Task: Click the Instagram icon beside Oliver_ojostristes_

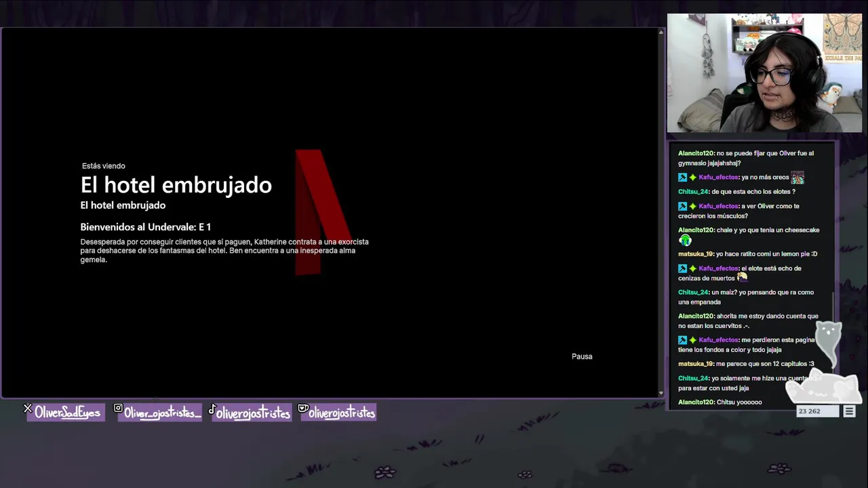Action: point(118,408)
